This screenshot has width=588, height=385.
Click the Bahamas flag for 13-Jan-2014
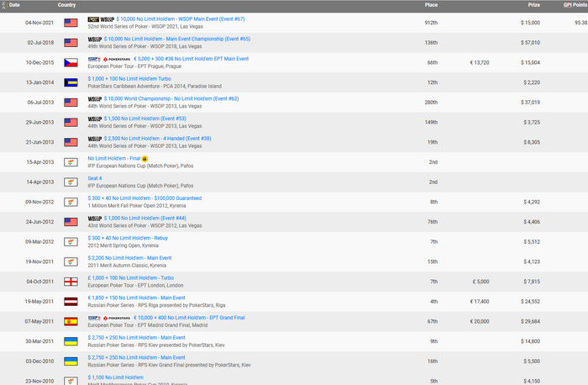(71, 82)
